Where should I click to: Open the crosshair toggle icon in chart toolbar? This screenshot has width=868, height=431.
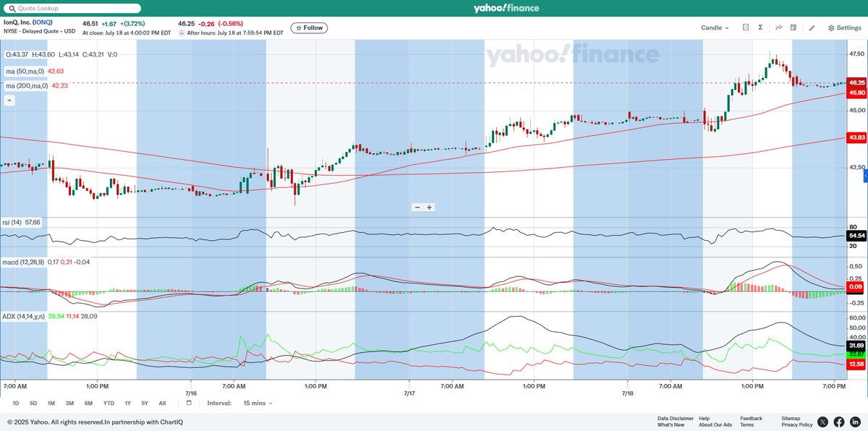[x=746, y=27]
